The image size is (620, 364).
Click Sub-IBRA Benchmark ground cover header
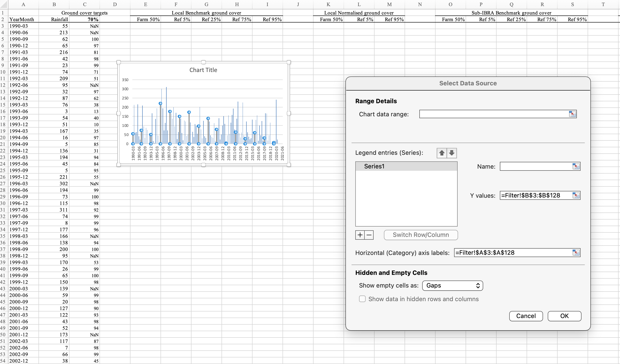511,13
